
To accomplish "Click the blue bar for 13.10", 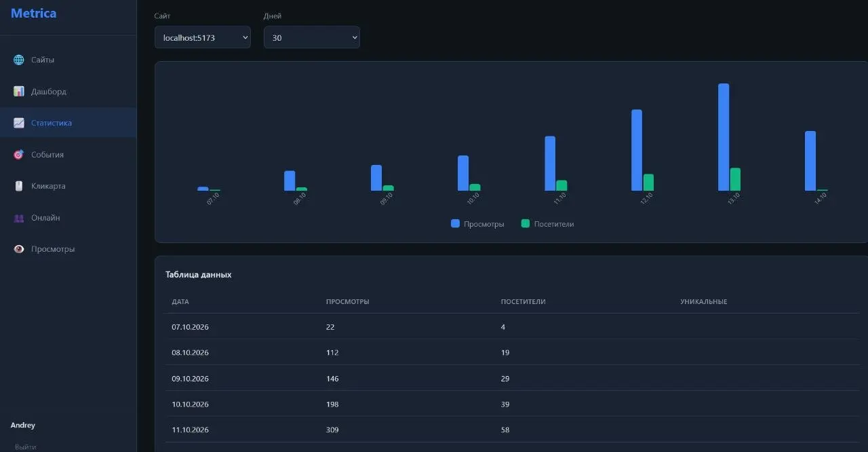I will coord(724,137).
